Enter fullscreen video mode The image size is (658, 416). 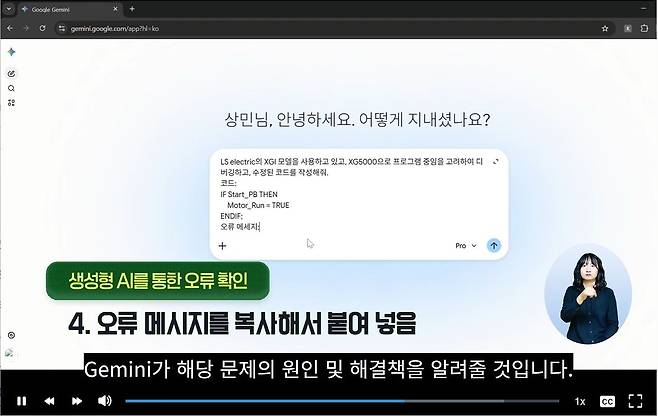(635, 401)
